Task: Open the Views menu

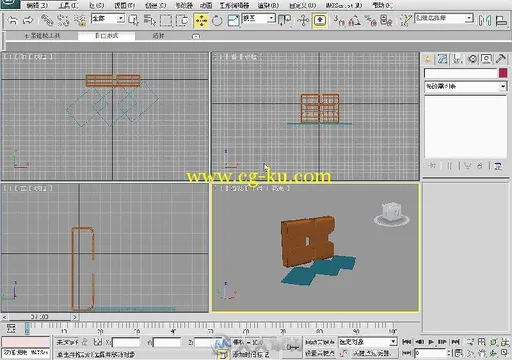Action: coord(125,6)
